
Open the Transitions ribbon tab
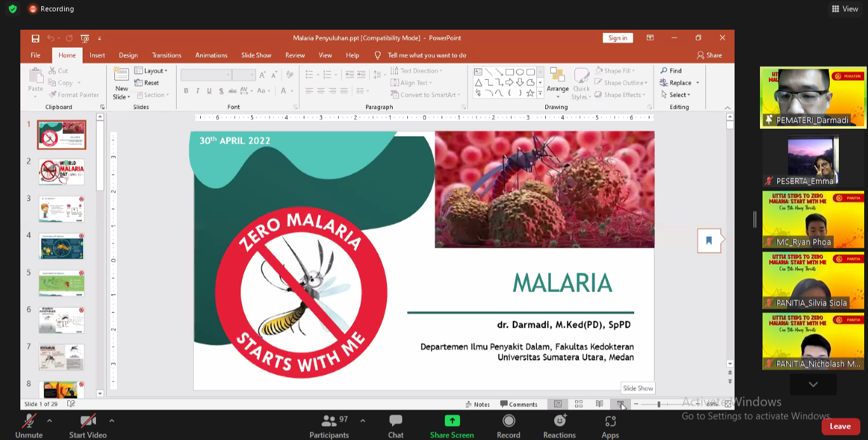coord(166,55)
